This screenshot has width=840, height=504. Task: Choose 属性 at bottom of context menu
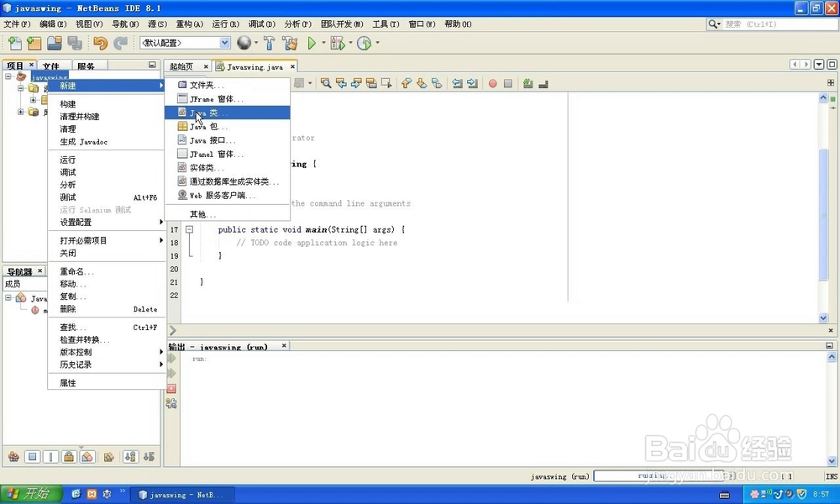(106, 383)
